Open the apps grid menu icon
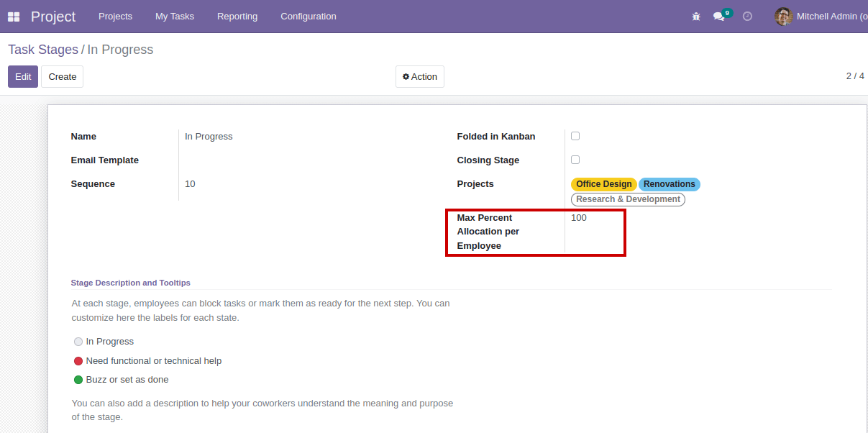 (x=14, y=17)
